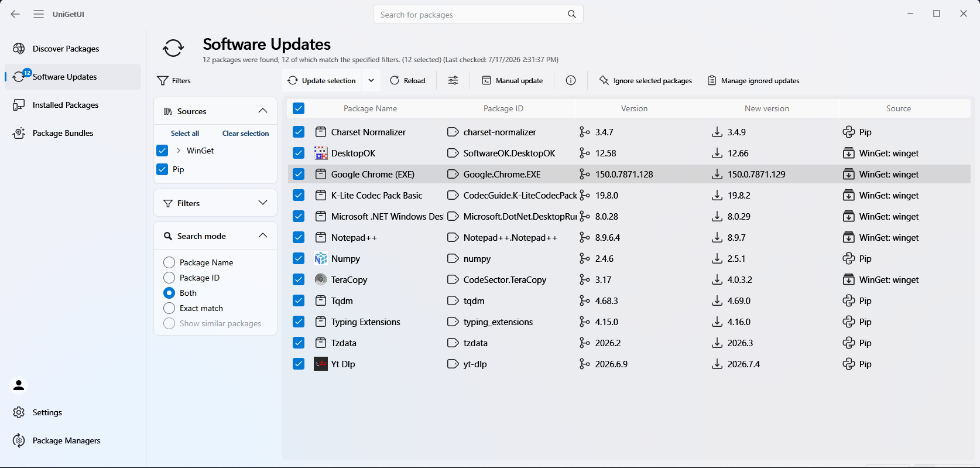Click the Package Managers icon

[19, 440]
